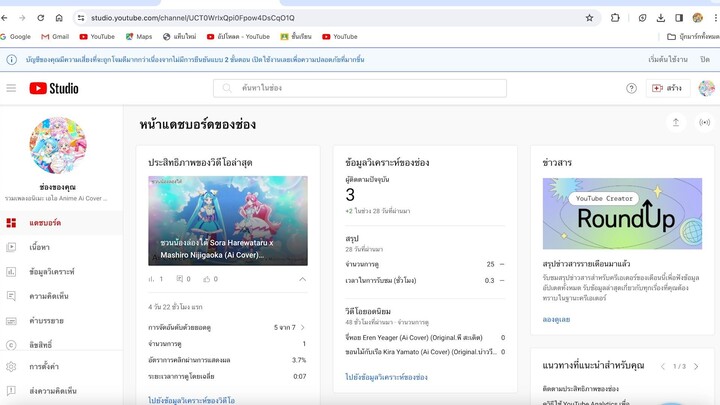This screenshot has height=405, width=720.
Task: Open the channel profile picture in sidebar
Action: click(58, 145)
